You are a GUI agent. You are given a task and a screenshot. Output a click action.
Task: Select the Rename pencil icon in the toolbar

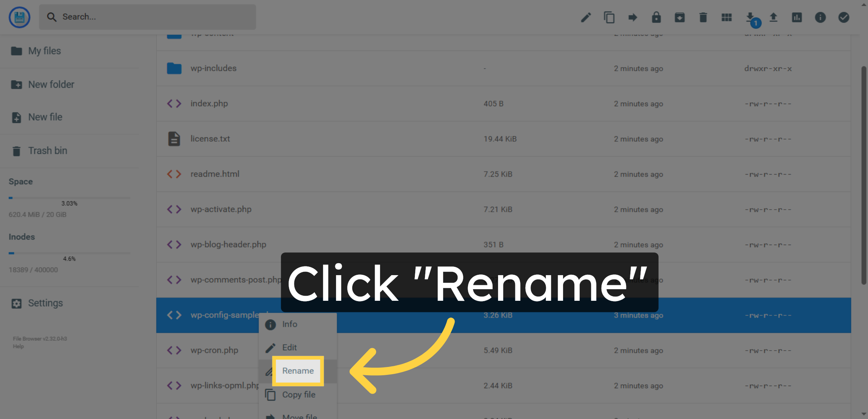(586, 17)
